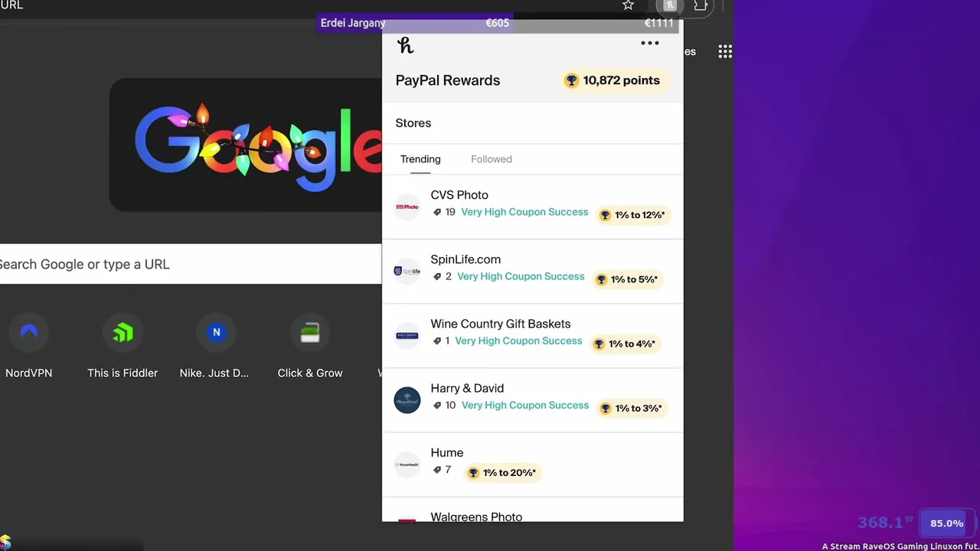This screenshot has width=980, height=551.
Task: Click the Wine Country Gift Baskets logo
Action: pyautogui.click(x=407, y=335)
